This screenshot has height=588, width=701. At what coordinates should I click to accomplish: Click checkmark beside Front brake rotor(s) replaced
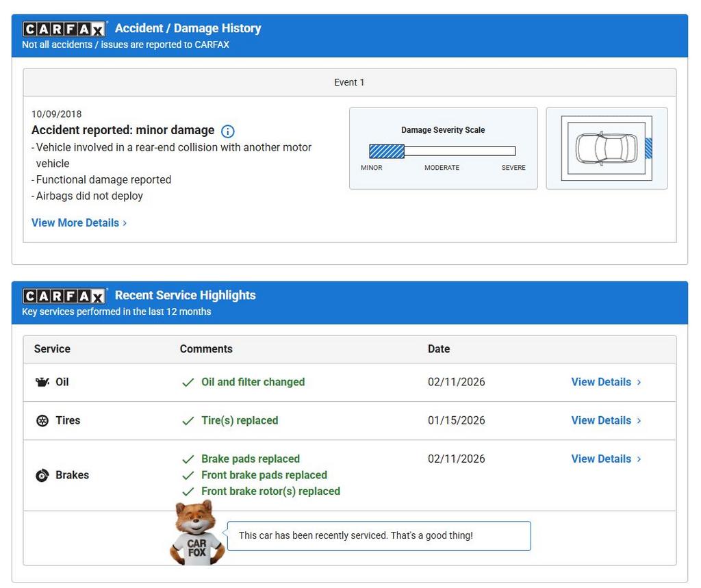coord(188,491)
